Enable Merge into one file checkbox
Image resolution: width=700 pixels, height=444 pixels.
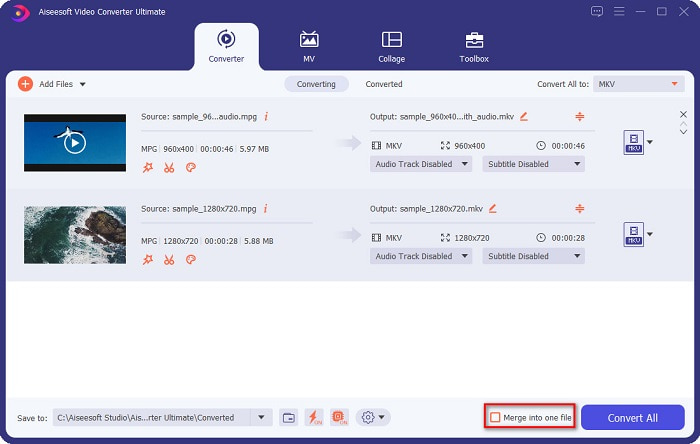click(495, 418)
